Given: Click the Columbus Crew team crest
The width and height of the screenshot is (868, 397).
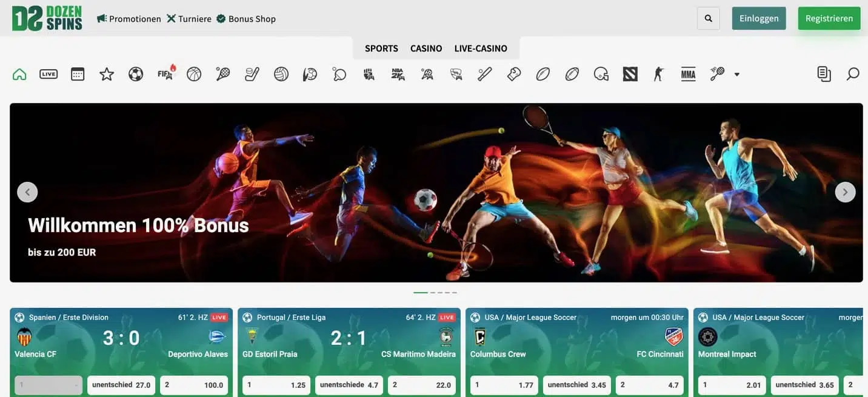Looking at the screenshot, I should (x=480, y=337).
